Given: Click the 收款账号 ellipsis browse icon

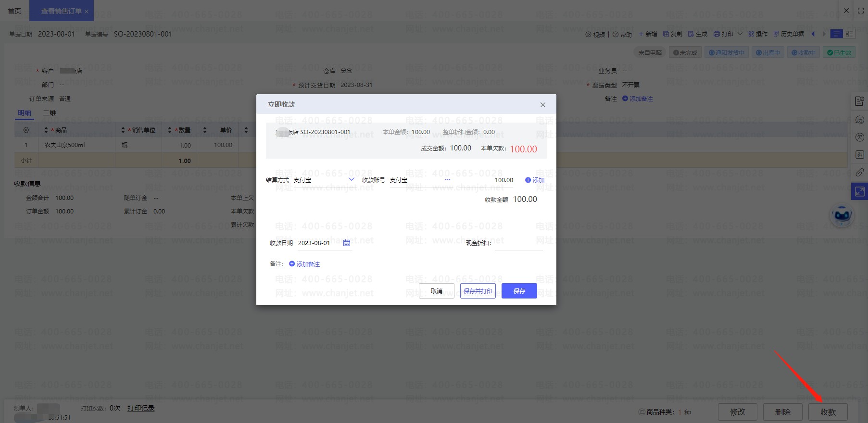Looking at the screenshot, I should pos(447,180).
